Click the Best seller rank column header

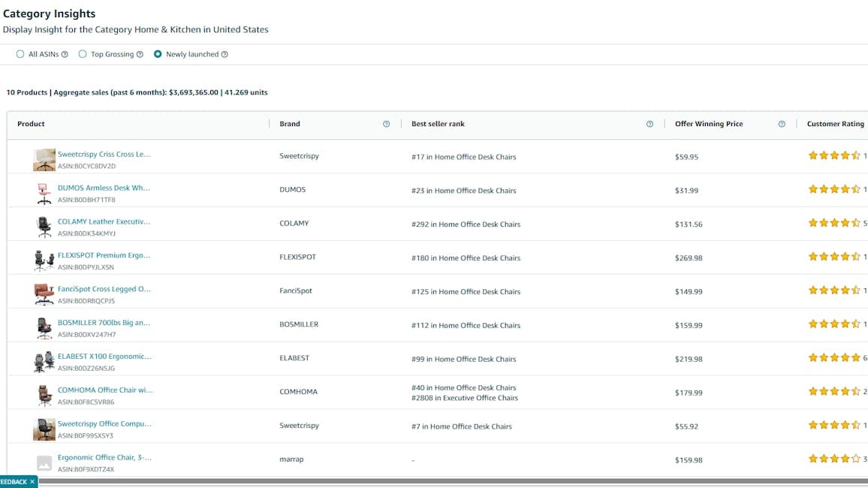pos(438,124)
